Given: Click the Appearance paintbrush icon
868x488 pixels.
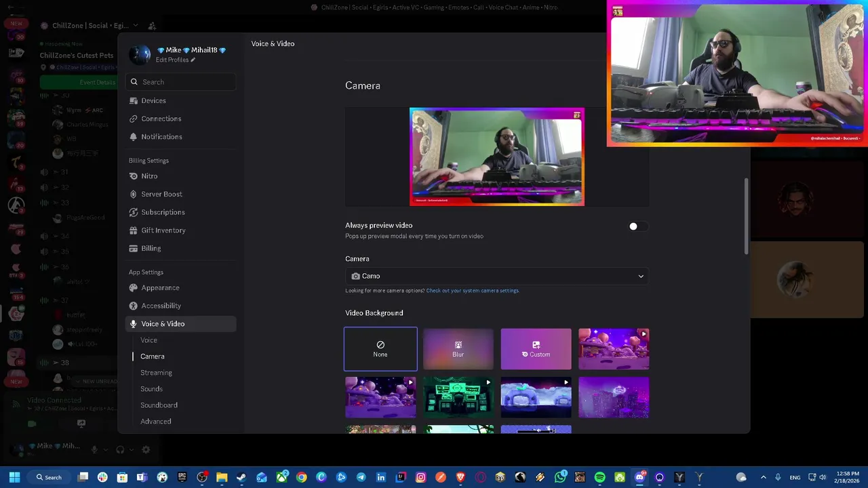Looking at the screenshot, I should pos(134,287).
